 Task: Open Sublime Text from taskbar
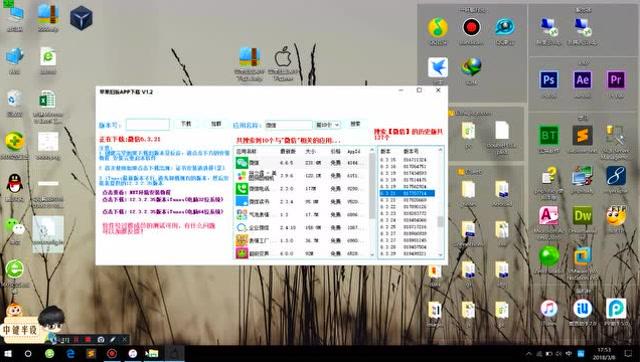tap(91, 353)
